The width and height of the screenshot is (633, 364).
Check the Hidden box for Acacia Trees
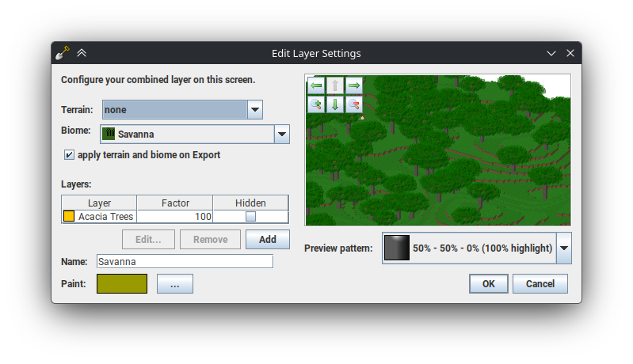(x=250, y=216)
